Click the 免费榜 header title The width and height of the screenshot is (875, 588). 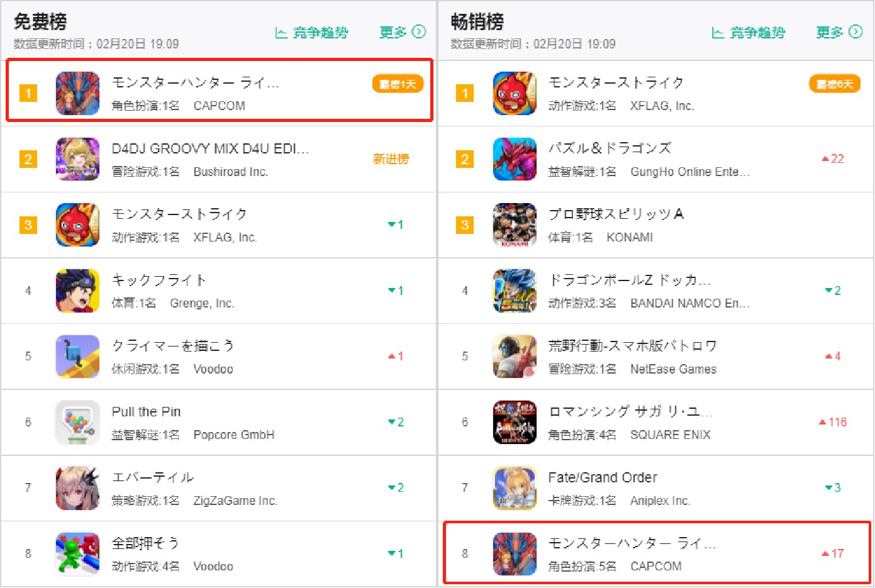[40, 21]
